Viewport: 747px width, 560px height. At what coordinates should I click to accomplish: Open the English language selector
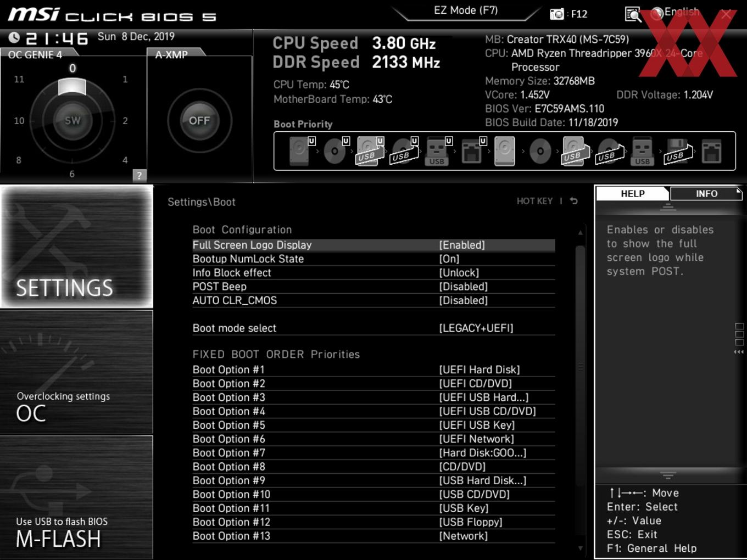(675, 13)
